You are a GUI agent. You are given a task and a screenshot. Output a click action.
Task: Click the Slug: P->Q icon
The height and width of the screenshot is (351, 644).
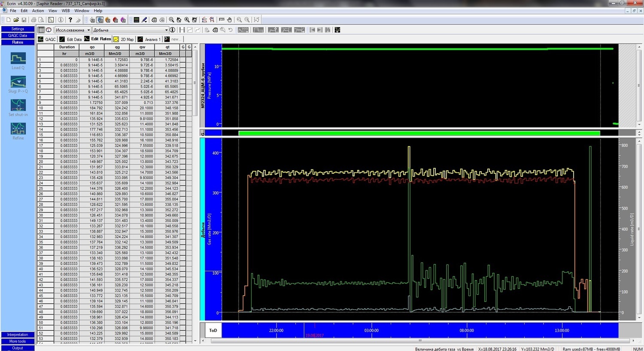coord(18,82)
